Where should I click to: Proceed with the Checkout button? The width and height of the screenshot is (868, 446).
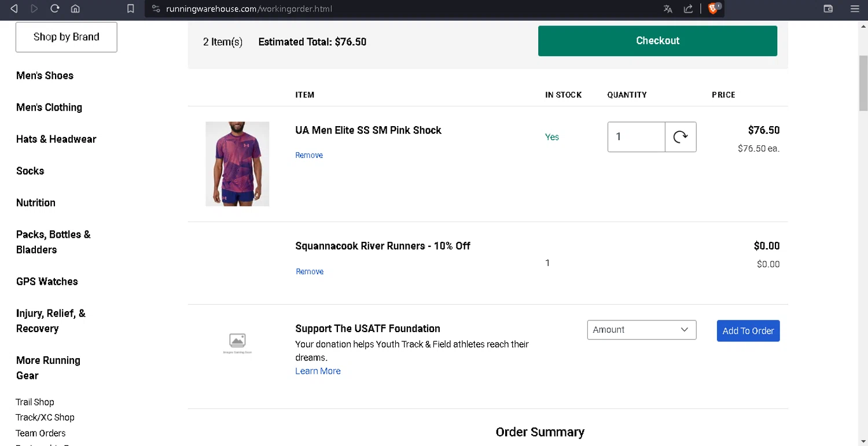coord(657,40)
